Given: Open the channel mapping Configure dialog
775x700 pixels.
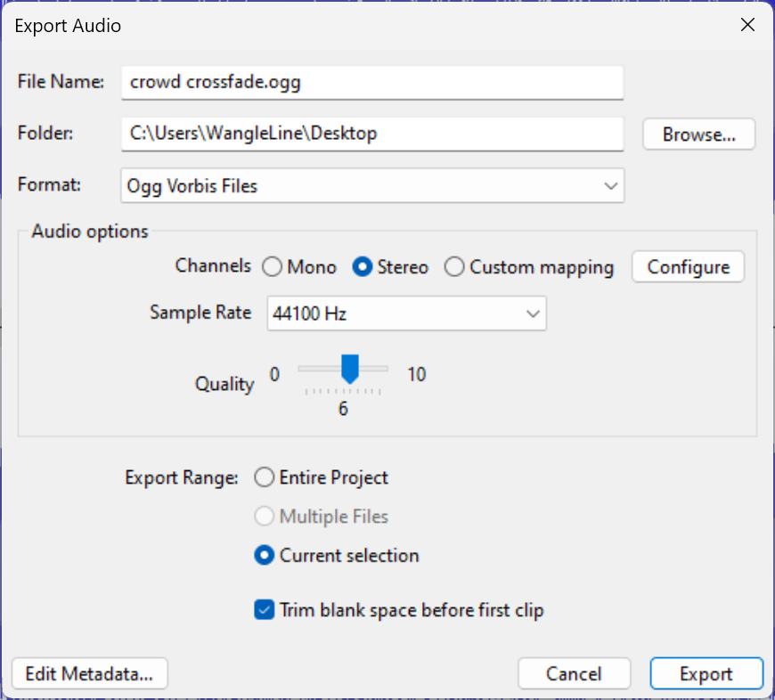Looking at the screenshot, I should [x=687, y=266].
